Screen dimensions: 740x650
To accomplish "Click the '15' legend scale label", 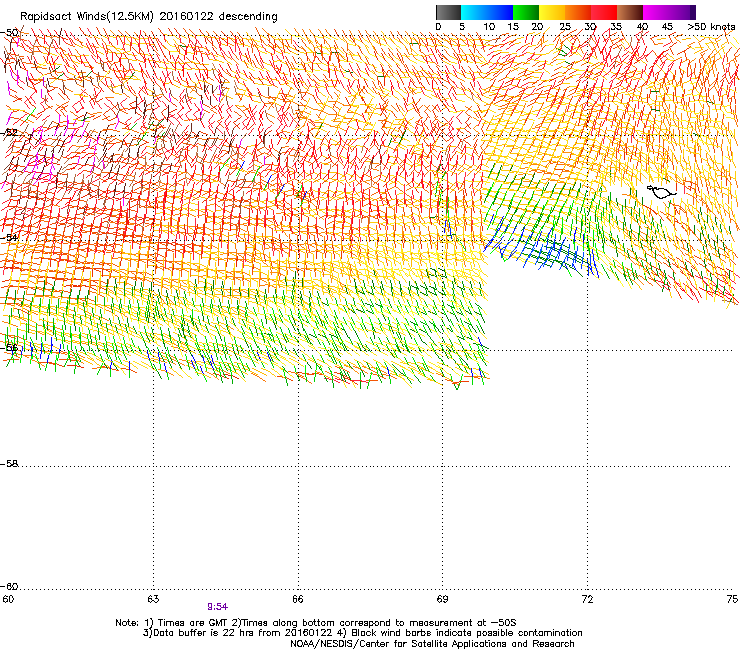I will coord(513,27).
